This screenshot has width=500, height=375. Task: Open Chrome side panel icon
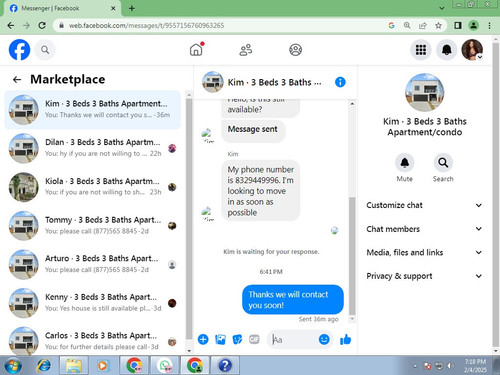(x=458, y=25)
